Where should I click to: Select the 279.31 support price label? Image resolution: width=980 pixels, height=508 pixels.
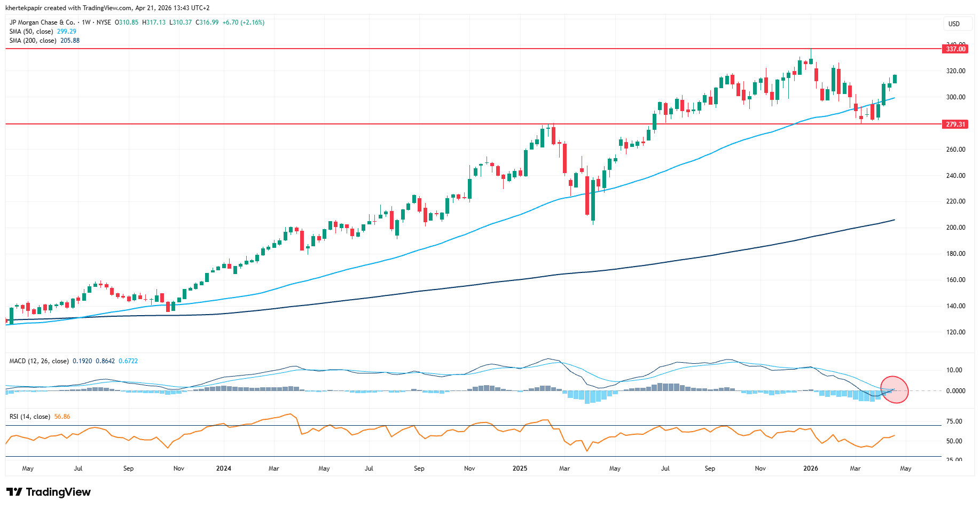click(x=955, y=124)
